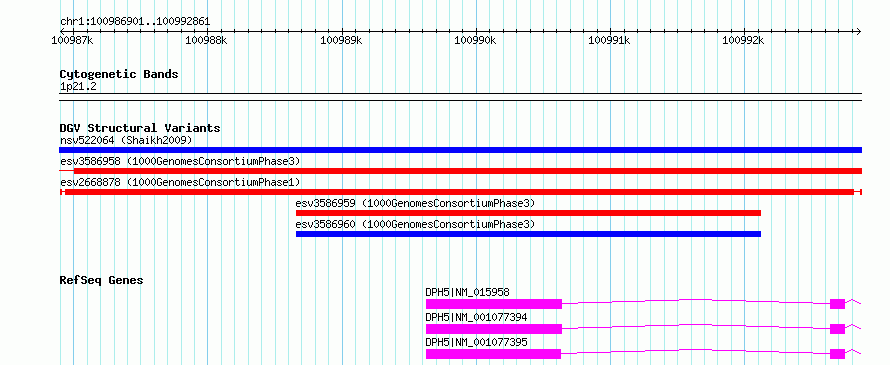
Task: Click the 100991k ruler tick label
Action: coord(610,40)
